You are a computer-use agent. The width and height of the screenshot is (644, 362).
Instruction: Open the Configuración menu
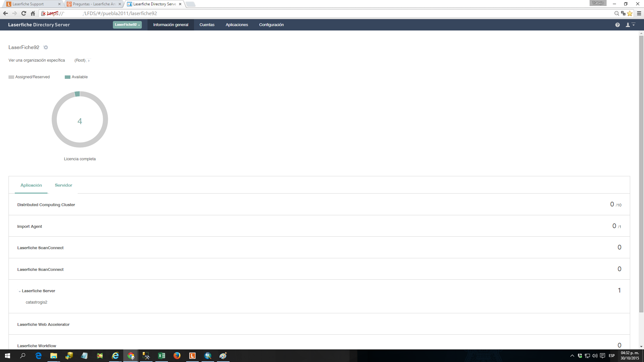click(271, 25)
